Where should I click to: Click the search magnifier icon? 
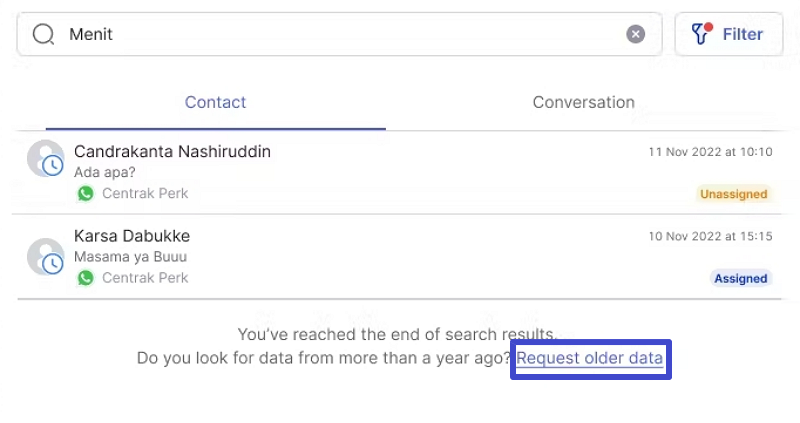click(x=43, y=35)
